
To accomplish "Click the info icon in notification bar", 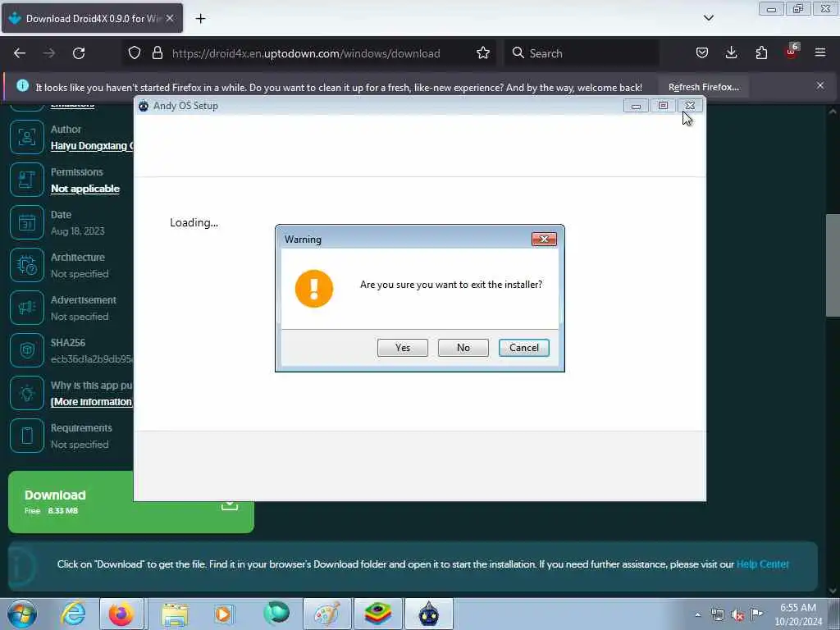I will coord(22,85).
